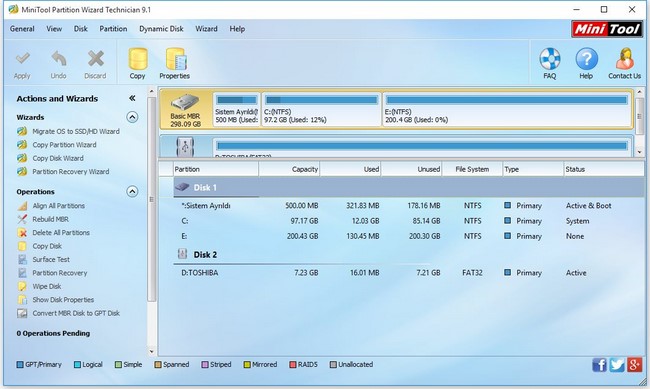Click the GPT/Primary legend color box
The image size is (650, 389).
[20, 365]
